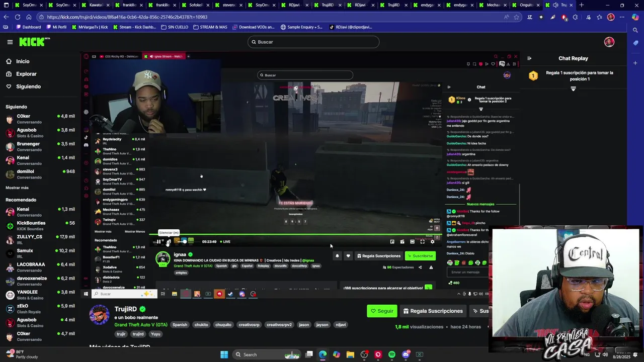Open the Stream - Kick Dashboard bookmark

click(x=134, y=27)
